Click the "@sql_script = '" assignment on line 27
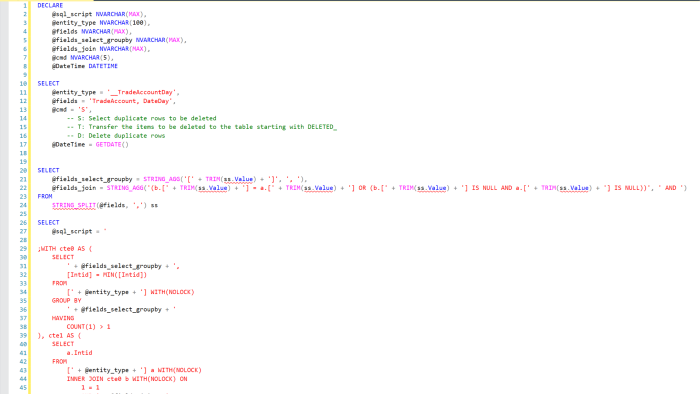700x394 pixels. pyautogui.click(x=79, y=231)
